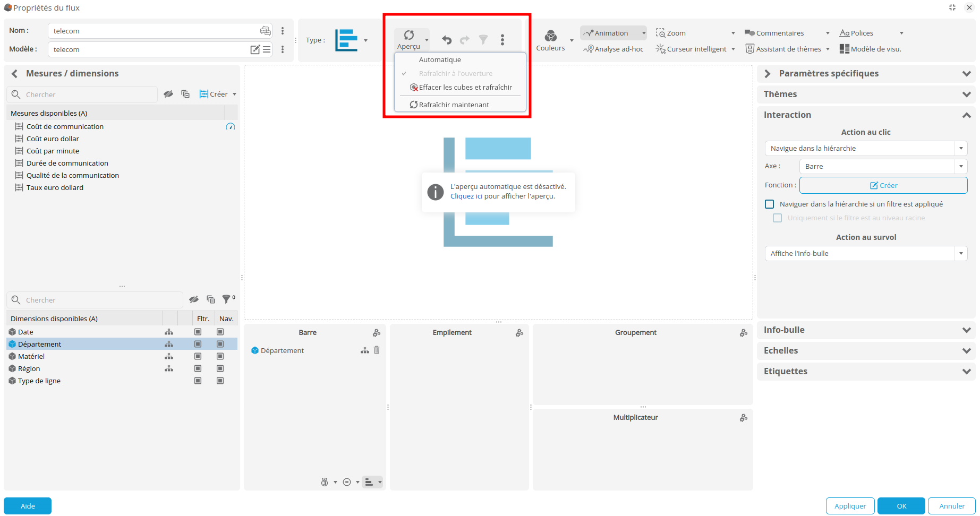Click hierarchy icon on Région row
Viewport: 980px width, 516px height.
(169, 368)
